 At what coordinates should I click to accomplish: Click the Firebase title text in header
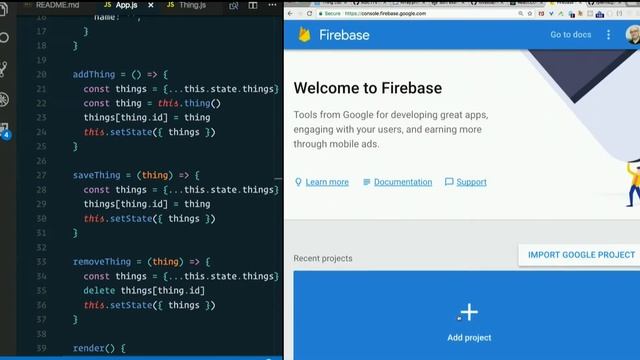coord(344,35)
